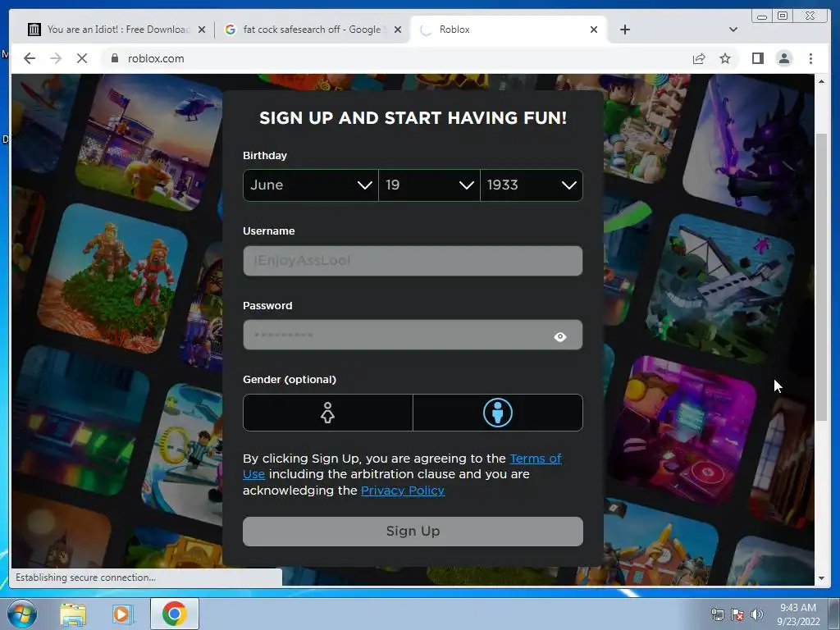
Task: Click the Sign Up button
Action: (413, 532)
